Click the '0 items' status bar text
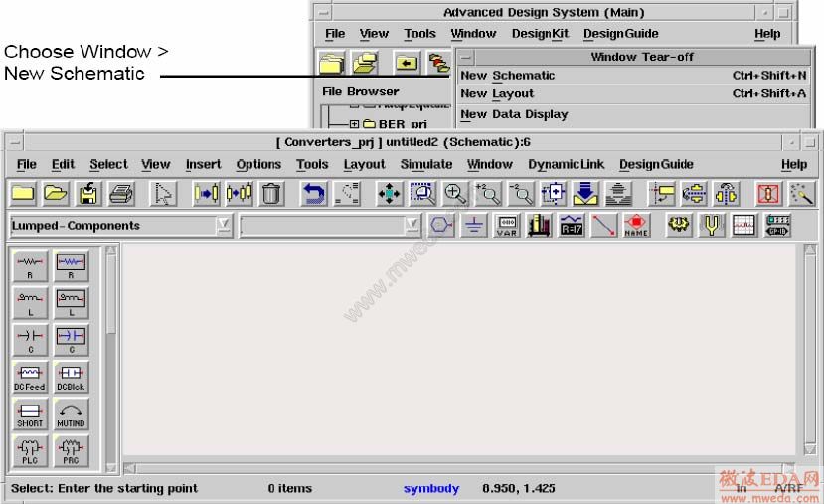Viewport: 824px width, 504px height. [290, 489]
